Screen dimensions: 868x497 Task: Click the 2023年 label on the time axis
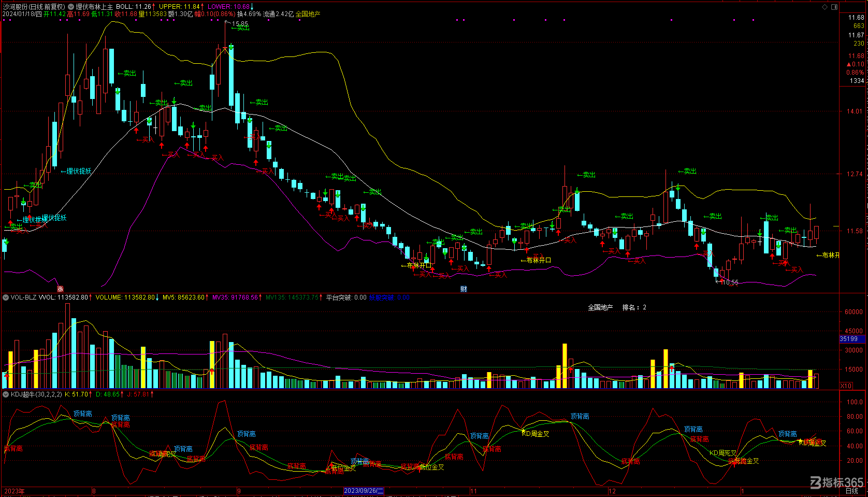(15, 491)
